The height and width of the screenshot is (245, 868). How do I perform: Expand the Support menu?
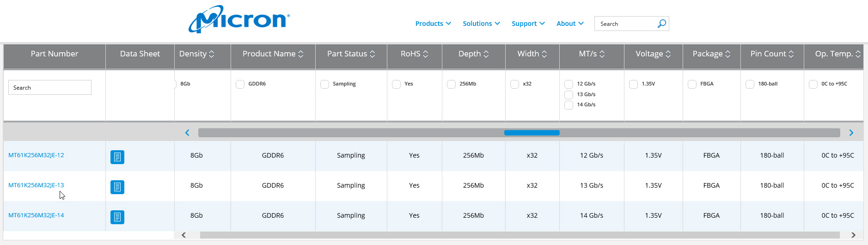coord(528,24)
